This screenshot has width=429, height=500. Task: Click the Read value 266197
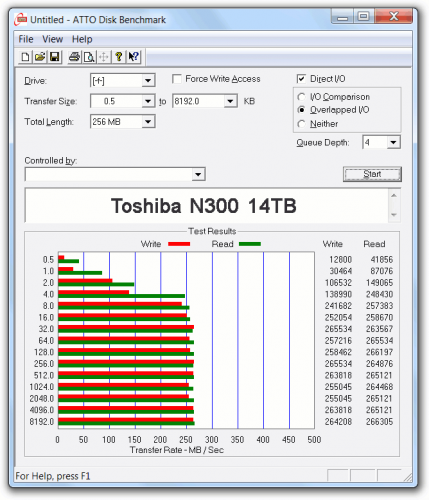[x=380, y=352]
